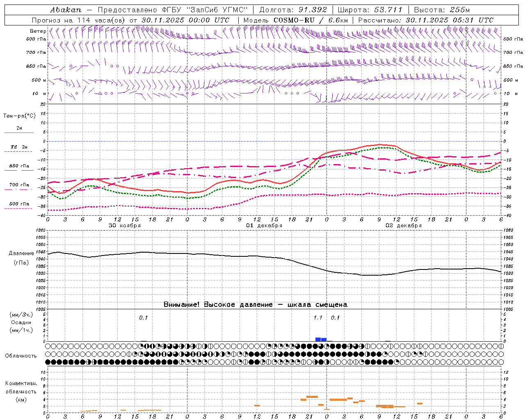Click the "Высота: 255м" header value

tap(442, 9)
